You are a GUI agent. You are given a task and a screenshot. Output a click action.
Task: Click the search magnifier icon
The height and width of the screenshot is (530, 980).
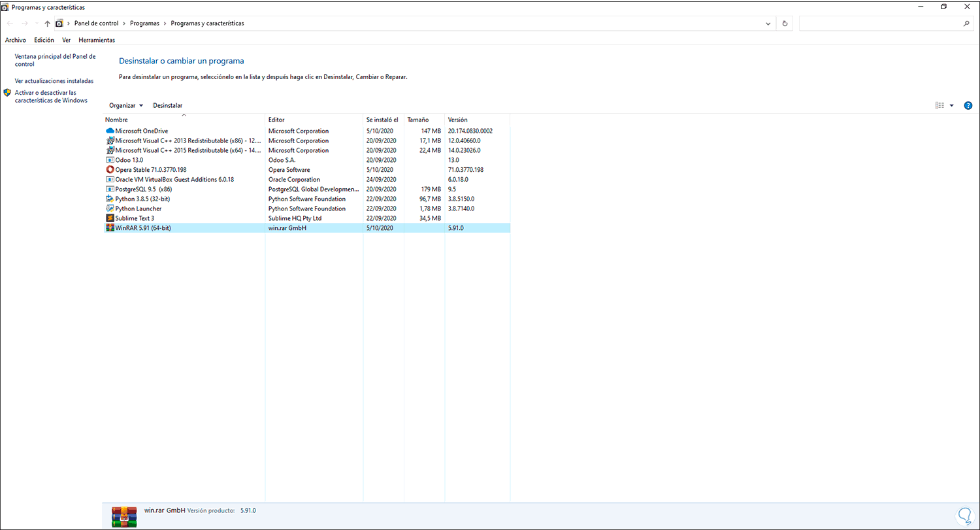coord(966,24)
